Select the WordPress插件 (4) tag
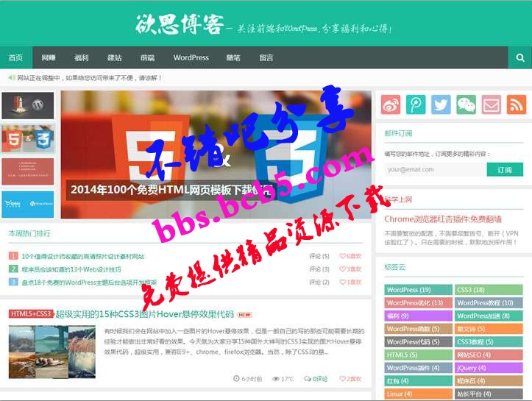Screen dimensions: 532x401 point(419,368)
